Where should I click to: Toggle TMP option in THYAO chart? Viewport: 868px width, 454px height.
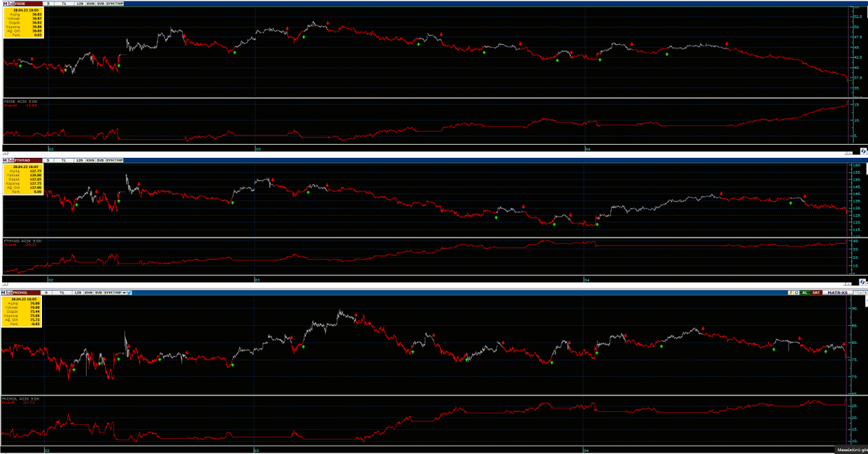(x=119, y=160)
